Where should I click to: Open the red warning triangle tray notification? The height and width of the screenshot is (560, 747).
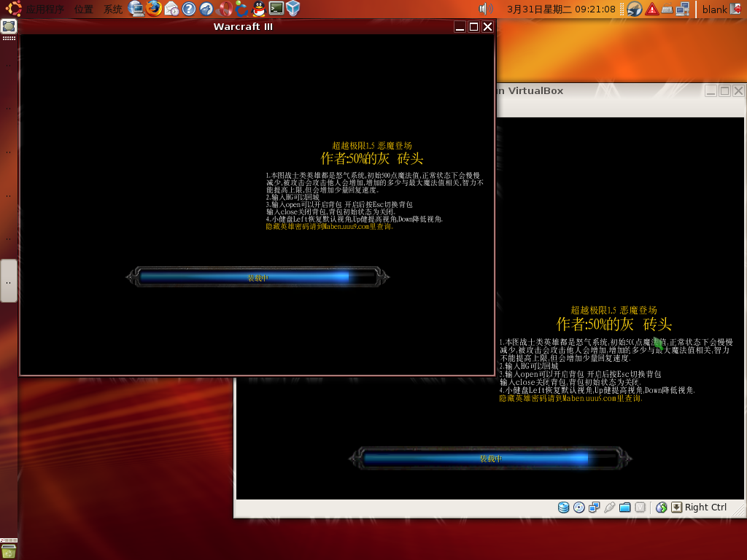click(651, 9)
